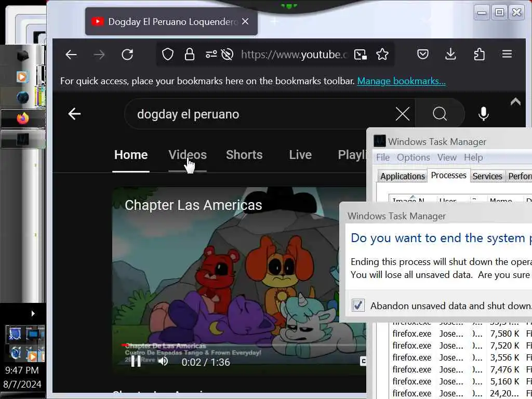Start voice search with the microphone
The image size is (532, 399).
(x=484, y=114)
